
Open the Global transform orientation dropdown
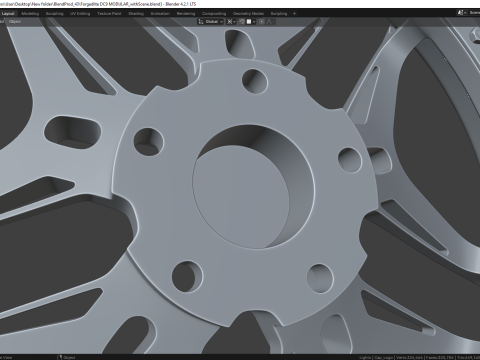(x=210, y=22)
